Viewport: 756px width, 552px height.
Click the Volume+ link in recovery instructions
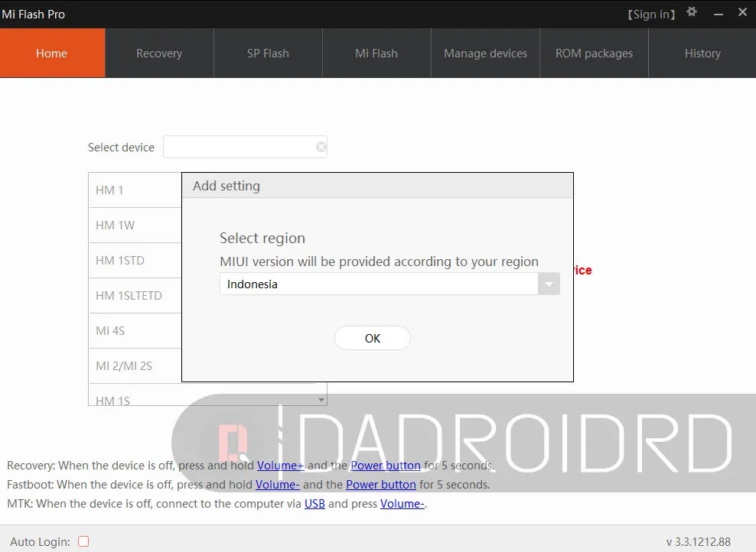tap(281, 465)
